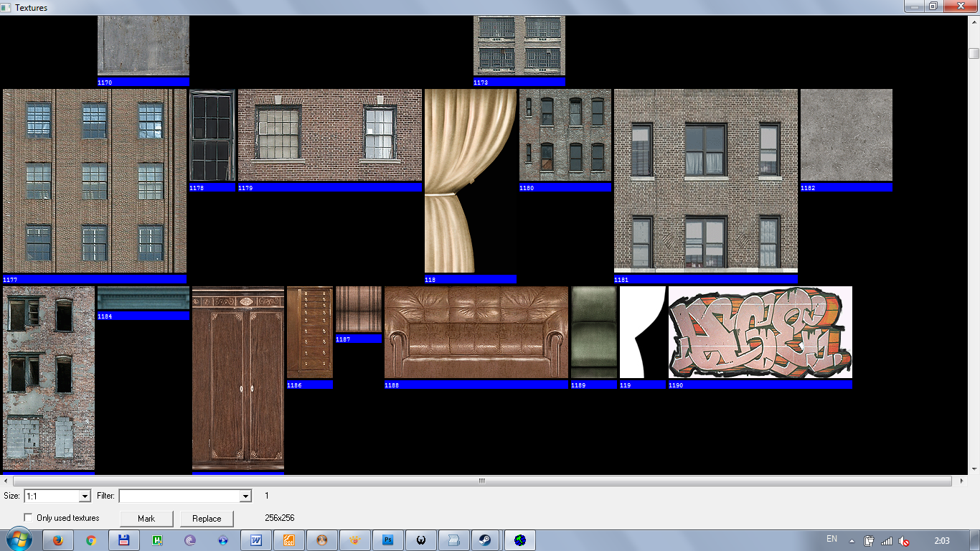Open Steam from the taskbar
Viewport: 980px width, 551px height.
tap(486, 540)
